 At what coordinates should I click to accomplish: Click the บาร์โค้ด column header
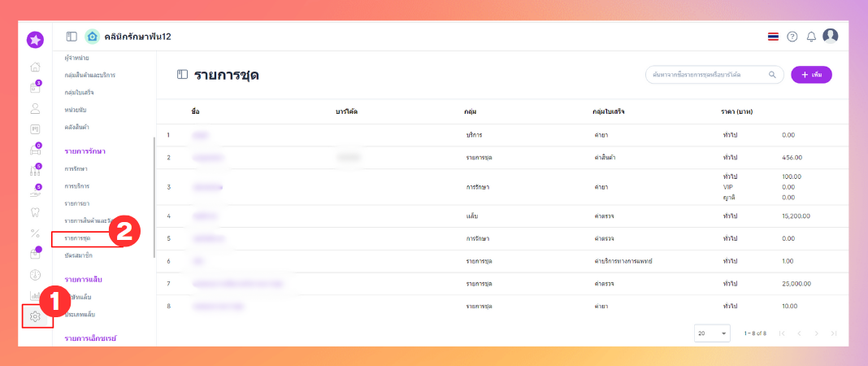click(346, 112)
